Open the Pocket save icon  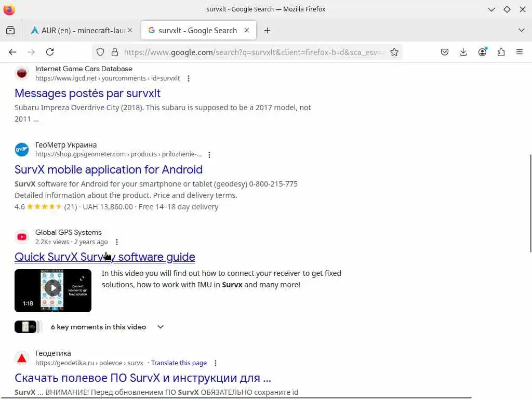click(445, 52)
